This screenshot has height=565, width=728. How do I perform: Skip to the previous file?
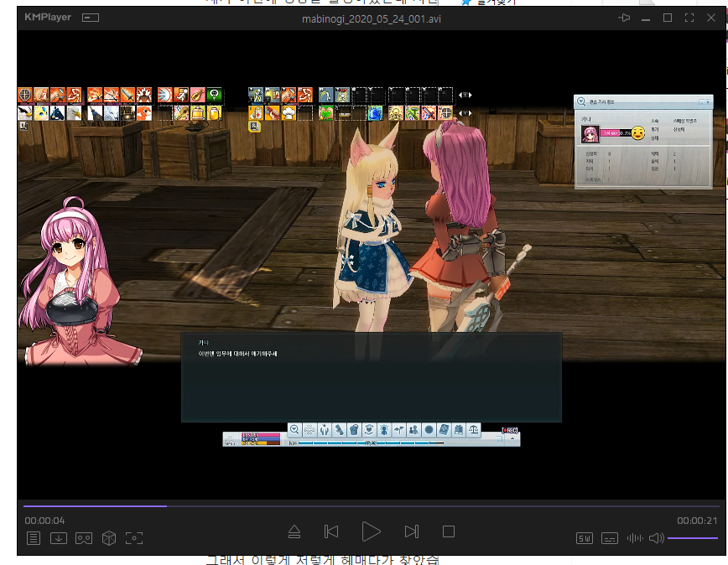tap(331, 531)
